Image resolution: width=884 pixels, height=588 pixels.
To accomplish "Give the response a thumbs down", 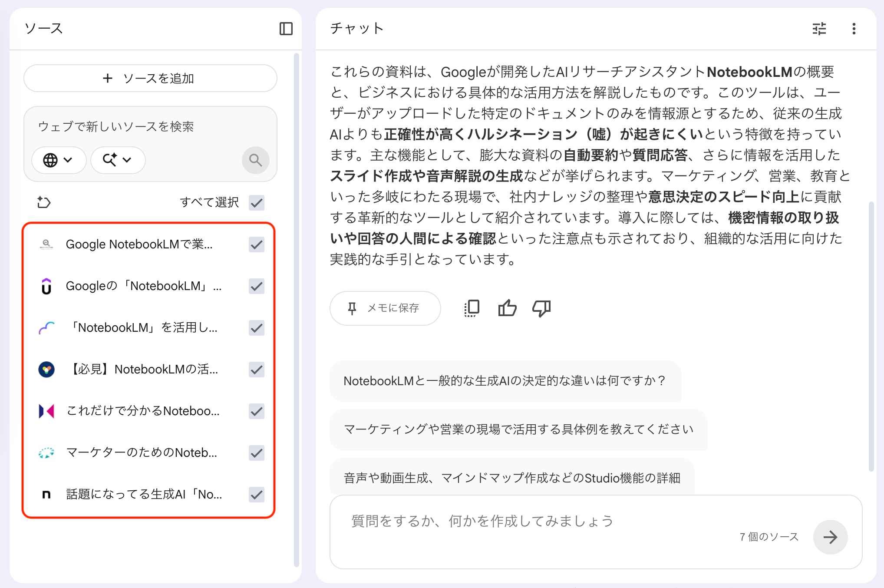I will [541, 308].
